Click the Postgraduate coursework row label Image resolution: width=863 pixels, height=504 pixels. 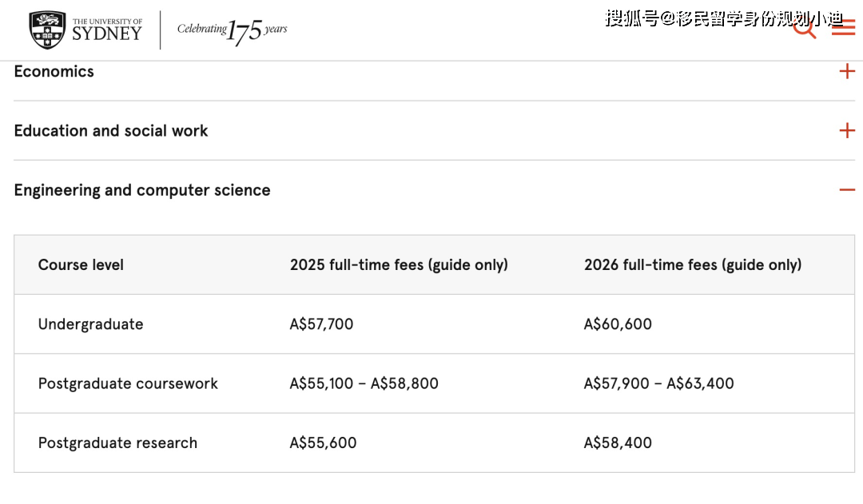click(x=128, y=383)
